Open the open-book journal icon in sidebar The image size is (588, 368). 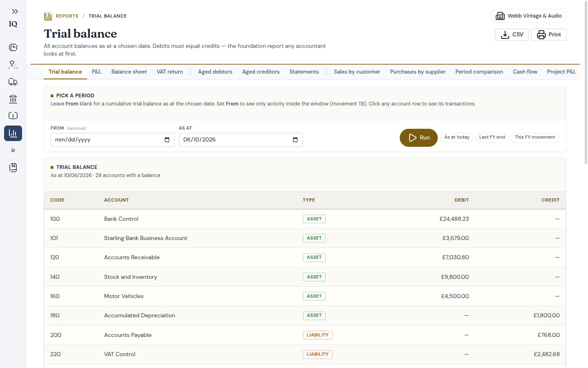tap(13, 116)
